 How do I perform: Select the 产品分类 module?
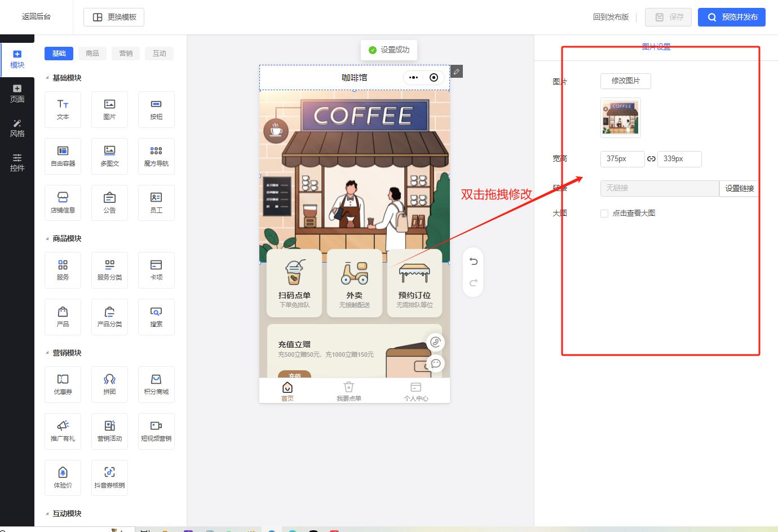pyautogui.click(x=109, y=317)
